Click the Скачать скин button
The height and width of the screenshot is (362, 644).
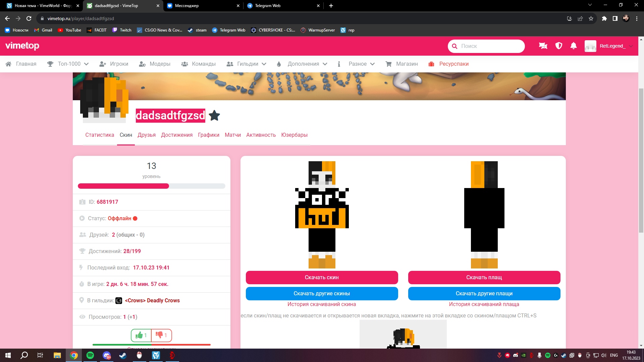click(x=322, y=278)
